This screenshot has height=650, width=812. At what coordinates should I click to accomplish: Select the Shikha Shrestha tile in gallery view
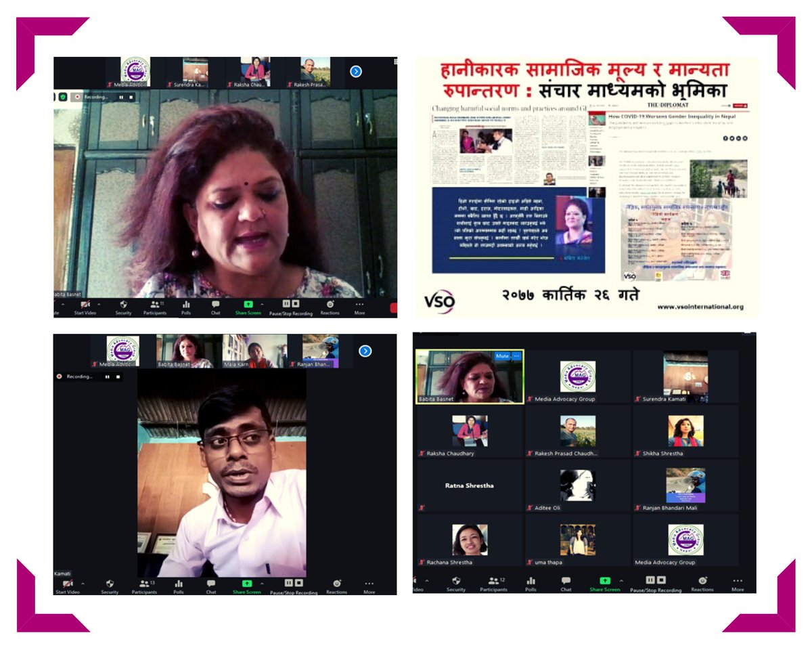(x=686, y=432)
